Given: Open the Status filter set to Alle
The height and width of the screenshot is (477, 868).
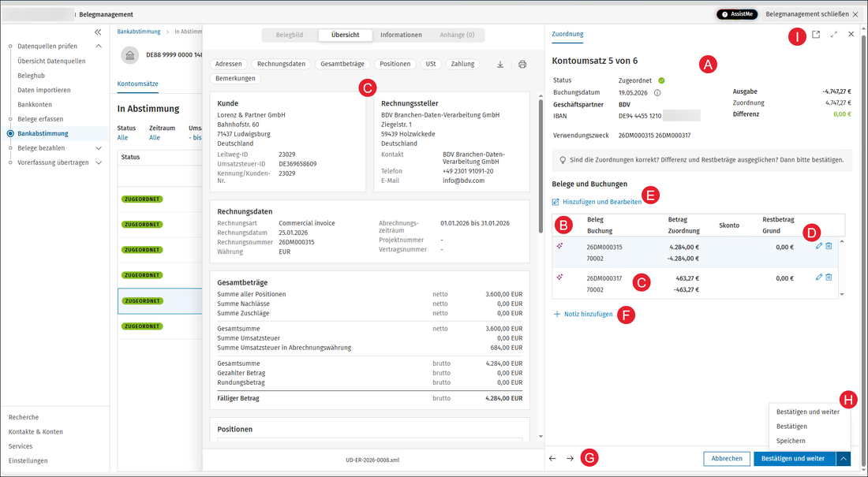Looking at the screenshot, I should coord(123,138).
